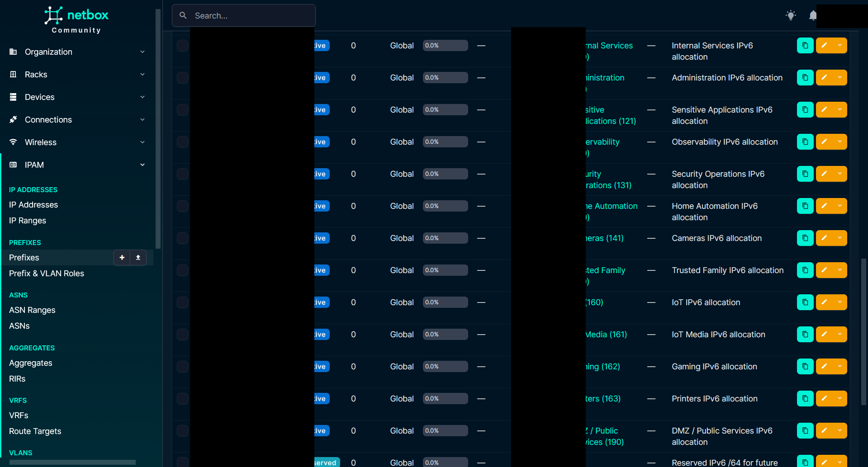Click the NetBox Community logo
Image resolution: width=868 pixels, height=467 pixels.
point(76,20)
